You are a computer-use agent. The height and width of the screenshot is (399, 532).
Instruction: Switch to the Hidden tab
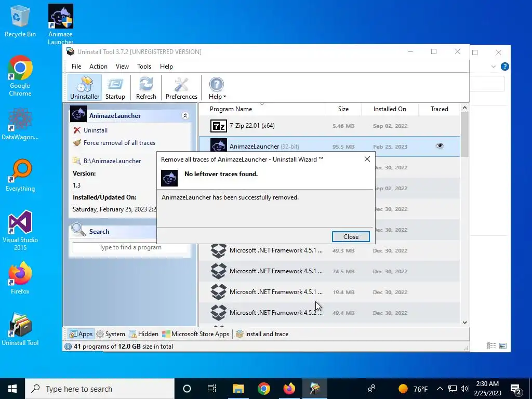[x=143, y=334]
